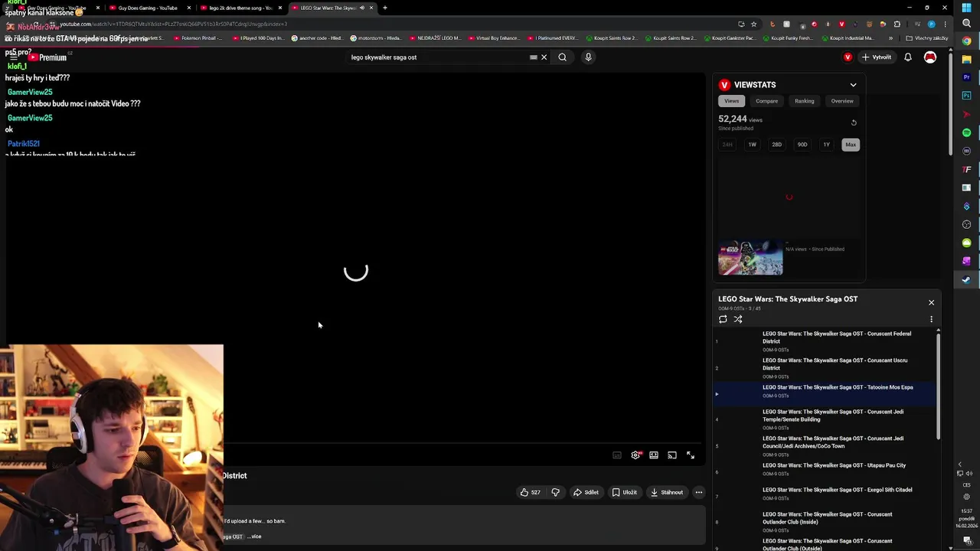Select the 1Y time range
980x551 pixels.
click(826, 145)
